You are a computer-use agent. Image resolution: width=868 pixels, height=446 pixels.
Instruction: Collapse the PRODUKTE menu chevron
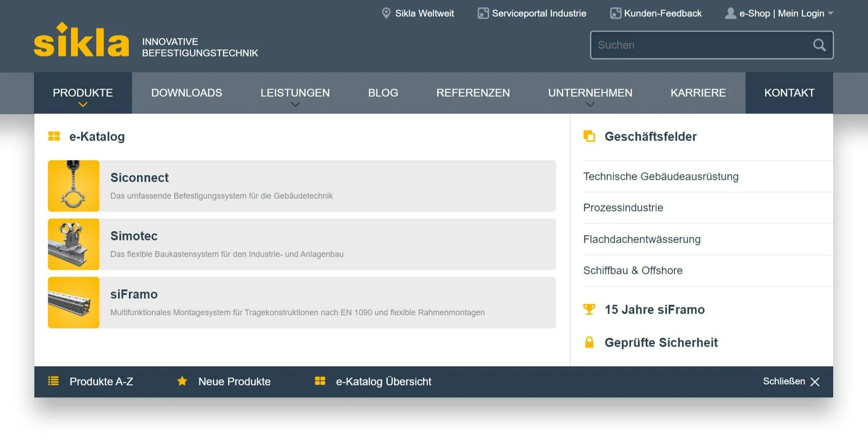pos(83,104)
